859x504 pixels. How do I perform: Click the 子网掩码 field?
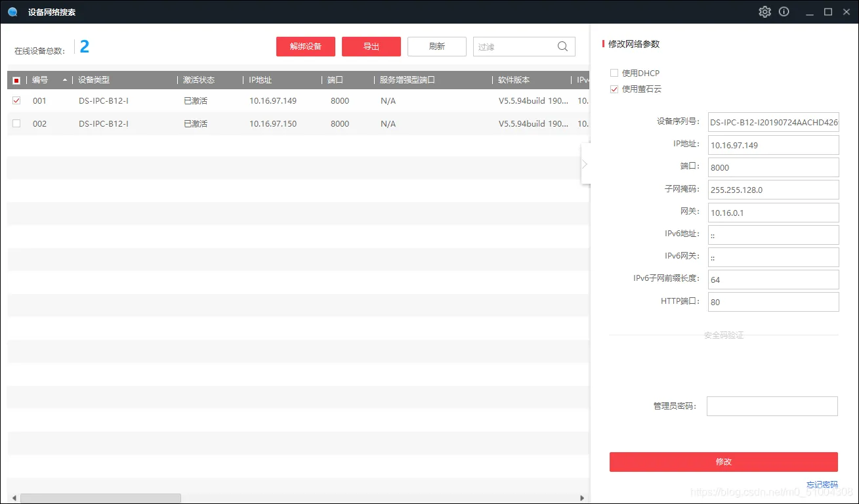pos(774,190)
